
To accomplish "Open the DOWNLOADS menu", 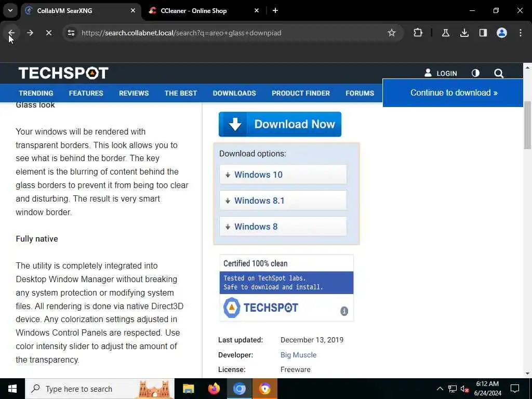I will click(x=234, y=93).
